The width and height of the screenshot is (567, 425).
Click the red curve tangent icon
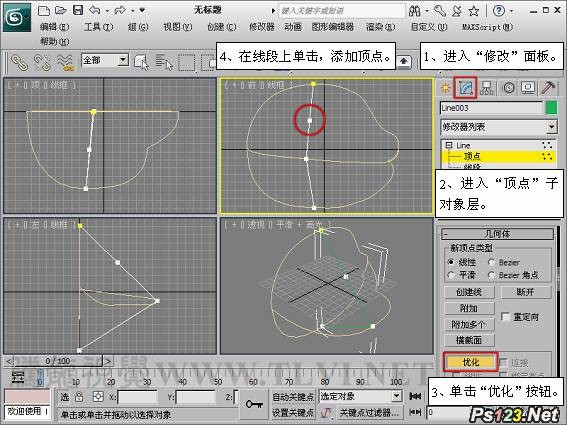click(x=327, y=412)
